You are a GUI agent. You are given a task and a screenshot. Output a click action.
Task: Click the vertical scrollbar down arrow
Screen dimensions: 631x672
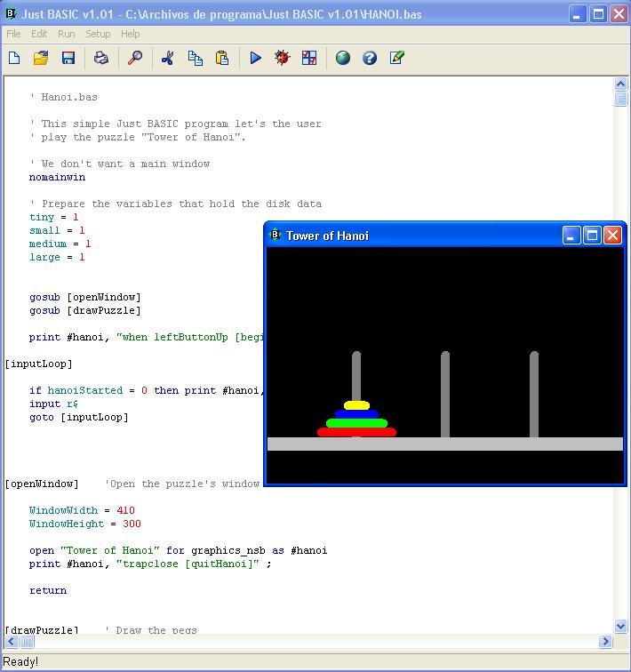(x=620, y=626)
